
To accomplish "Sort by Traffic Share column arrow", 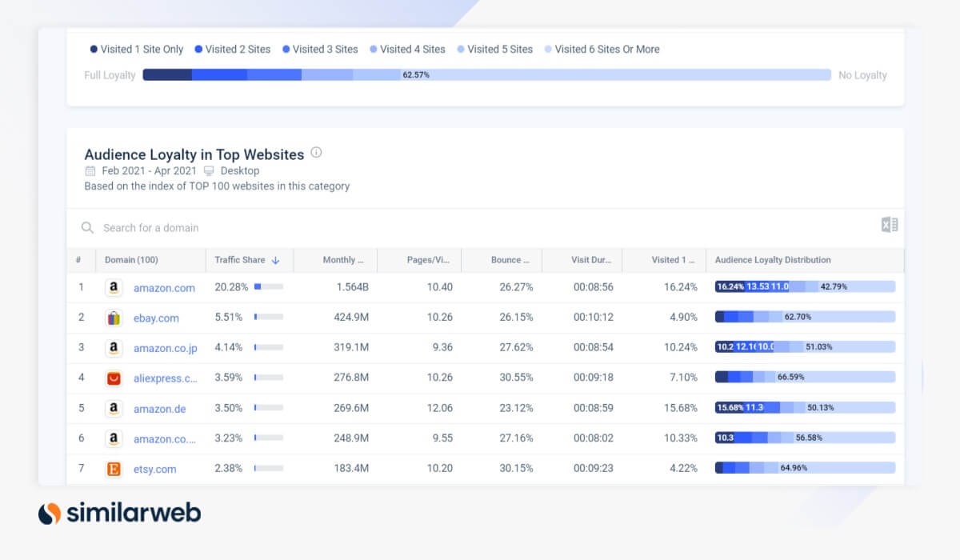I will [276, 260].
